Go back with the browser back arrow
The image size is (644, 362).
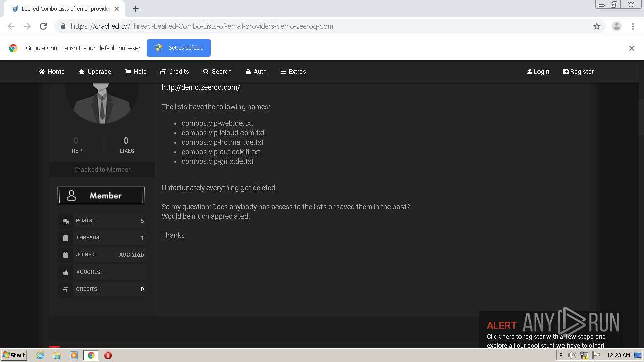point(11,26)
